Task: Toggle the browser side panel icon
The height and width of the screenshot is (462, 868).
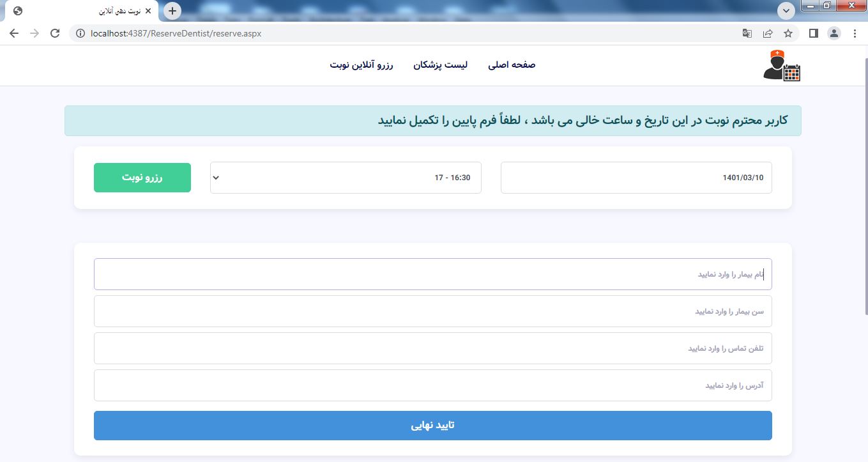Action: click(813, 34)
